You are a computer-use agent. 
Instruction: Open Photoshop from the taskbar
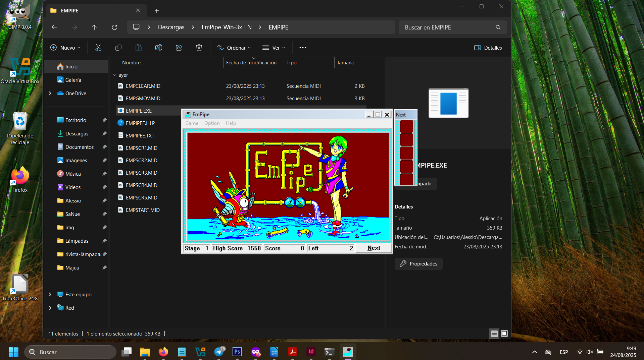point(237,352)
